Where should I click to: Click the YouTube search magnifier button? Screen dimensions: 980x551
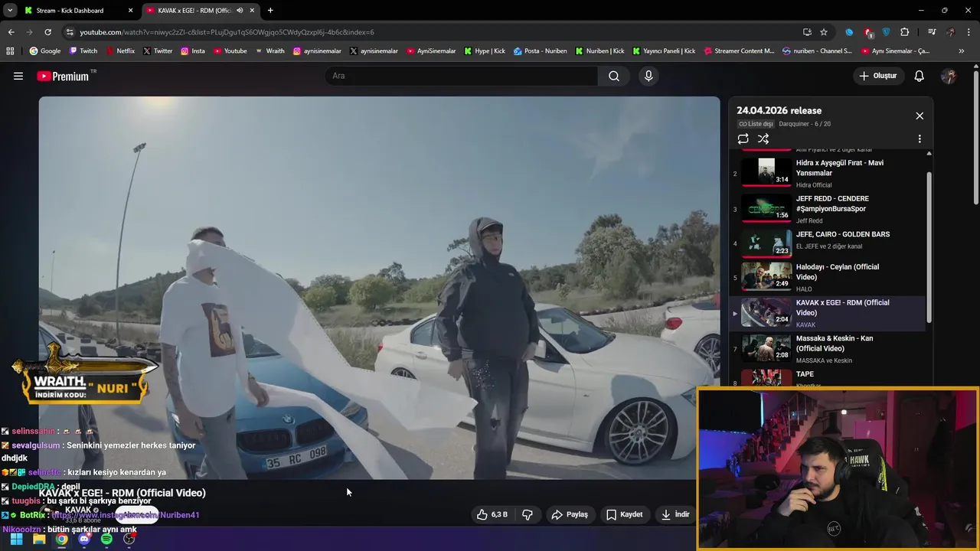click(614, 76)
